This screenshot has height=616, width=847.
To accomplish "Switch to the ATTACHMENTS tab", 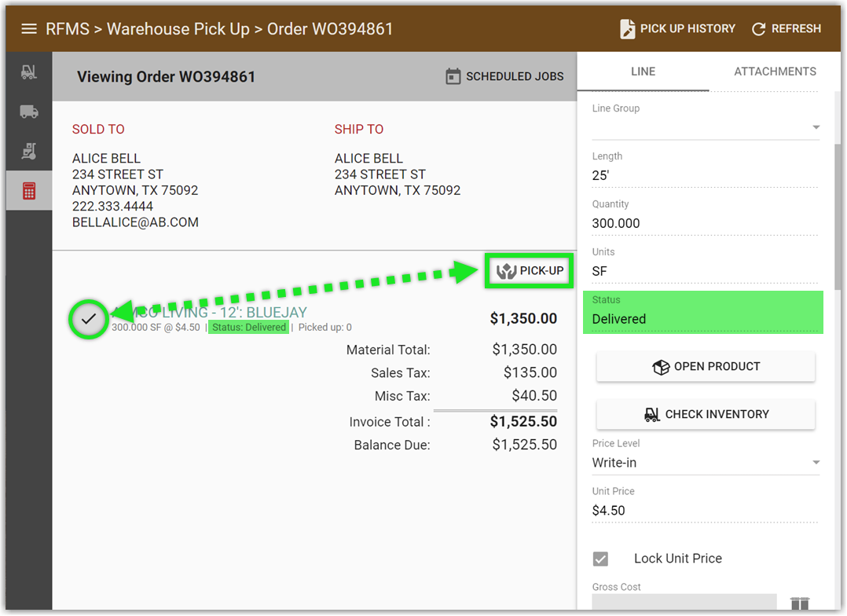I will coord(775,71).
